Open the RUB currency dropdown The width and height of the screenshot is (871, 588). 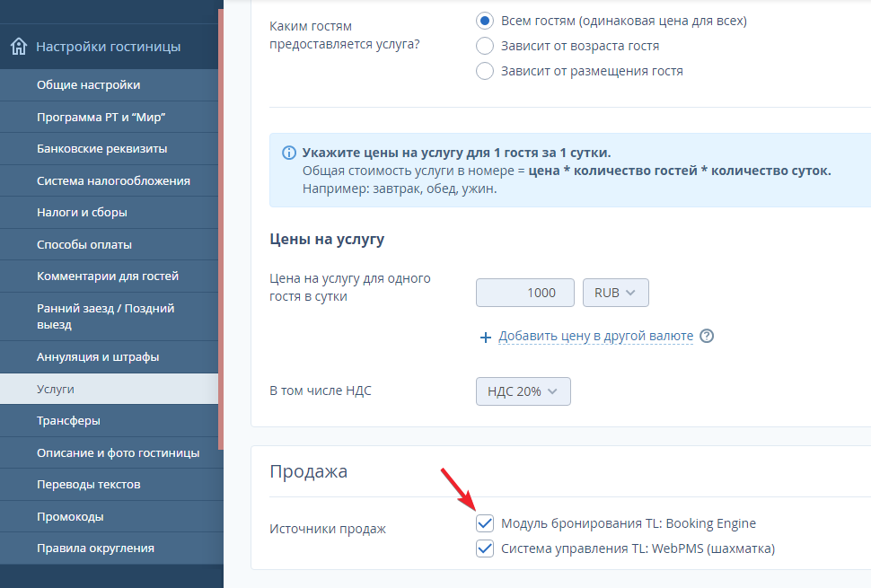click(615, 293)
